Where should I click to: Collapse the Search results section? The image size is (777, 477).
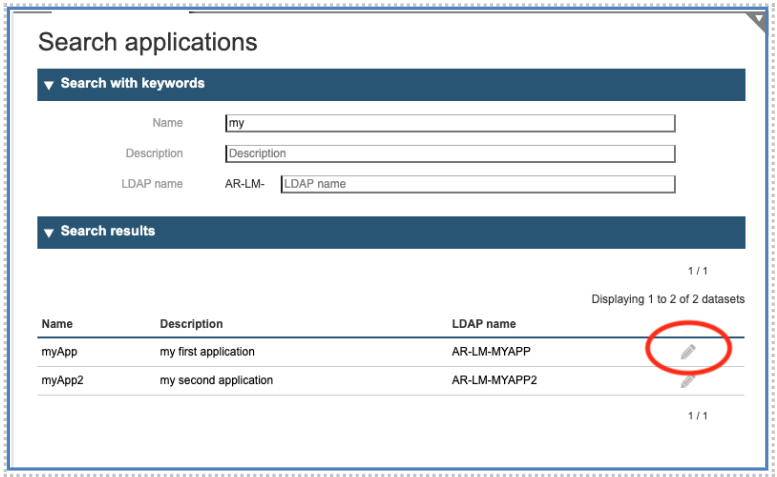click(x=49, y=233)
